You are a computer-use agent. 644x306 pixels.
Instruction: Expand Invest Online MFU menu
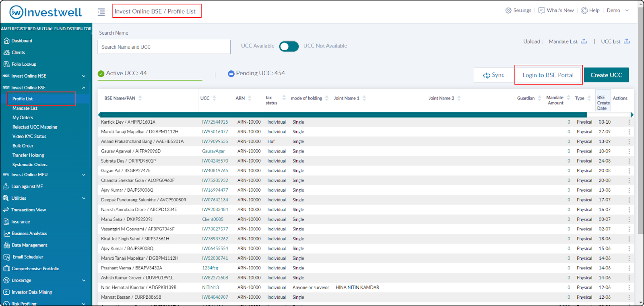84,175
